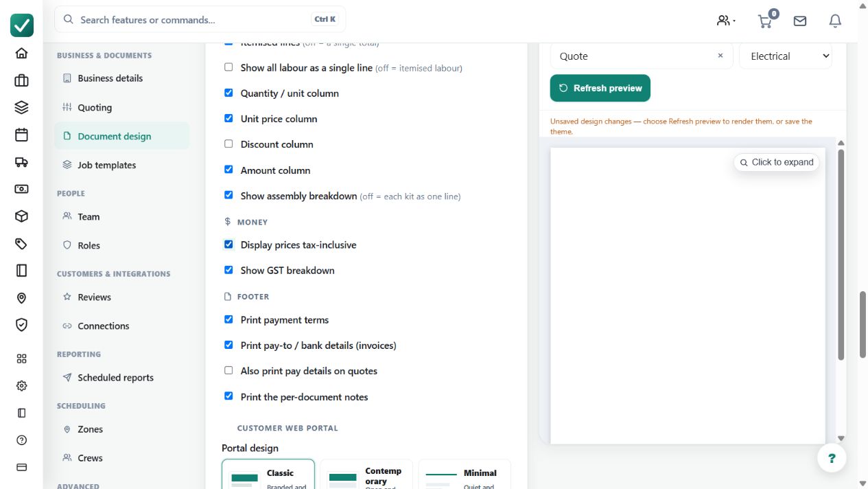Image resolution: width=868 pixels, height=489 pixels.
Task: Focus the Search features or commands field
Action: [x=200, y=19]
